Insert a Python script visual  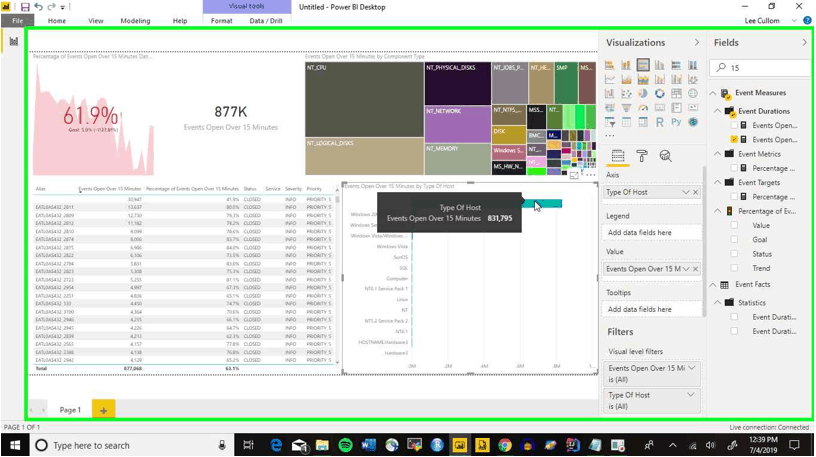[x=676, y=122]
